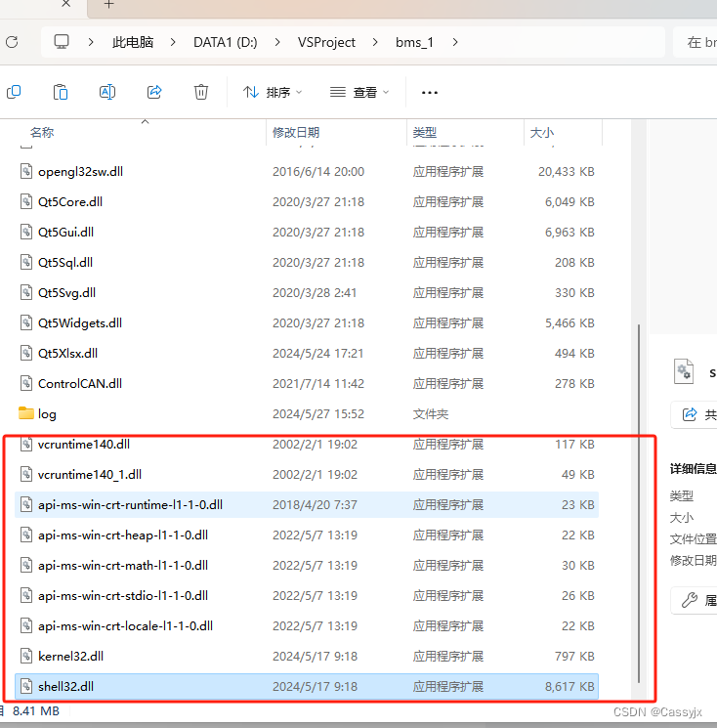
Task: Select the file Qt5Gui.dll
Action: [307, 233]
